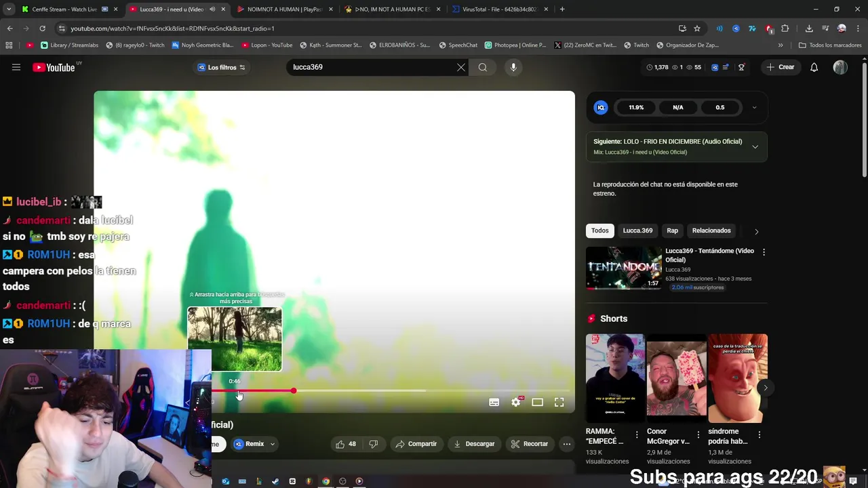The width and height of the screenshot is (868, 488).
Task: Click the browser reload button
Action: (x=43, y=28)
